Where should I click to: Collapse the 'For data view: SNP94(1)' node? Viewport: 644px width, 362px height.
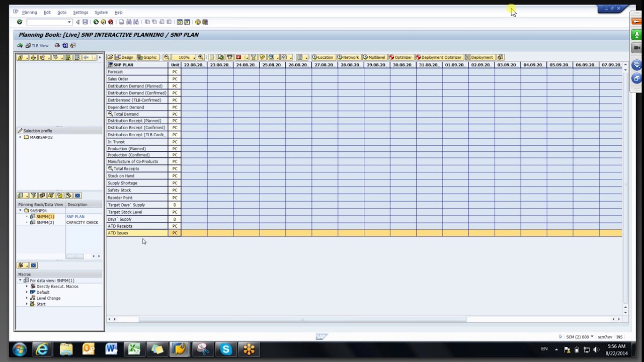21,281
